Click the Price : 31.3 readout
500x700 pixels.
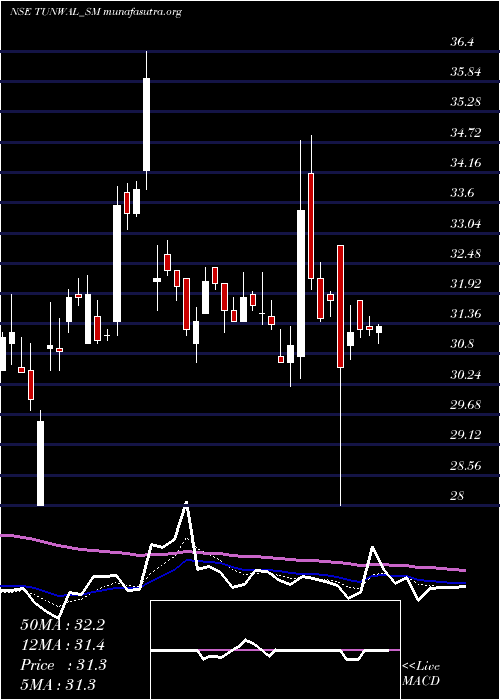[x=63, y=665]
